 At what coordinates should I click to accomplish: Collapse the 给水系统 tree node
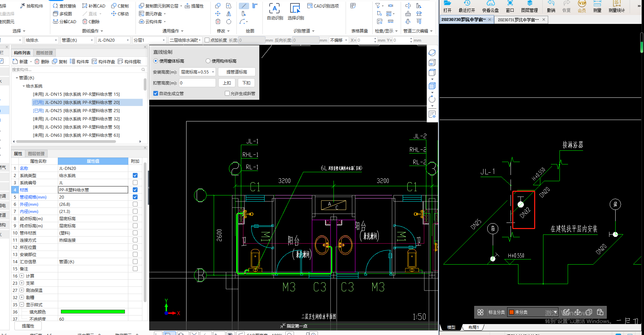24,86
